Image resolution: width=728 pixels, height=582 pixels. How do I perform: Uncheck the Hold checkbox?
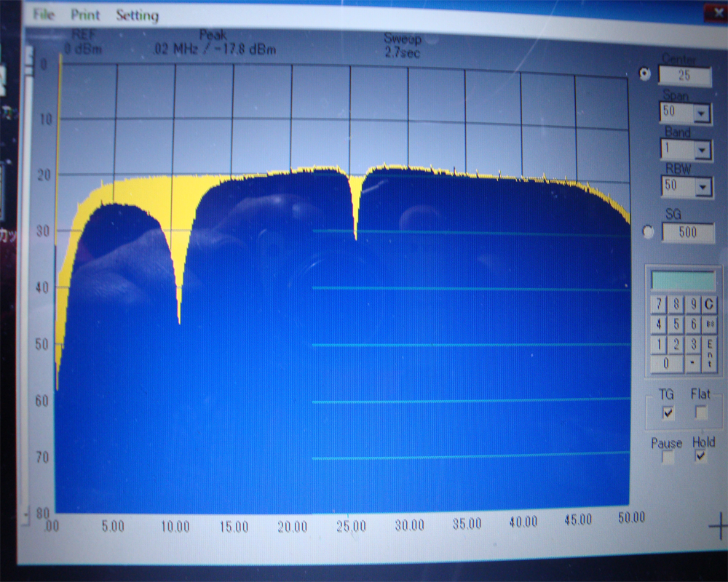(x=700, y=457)
